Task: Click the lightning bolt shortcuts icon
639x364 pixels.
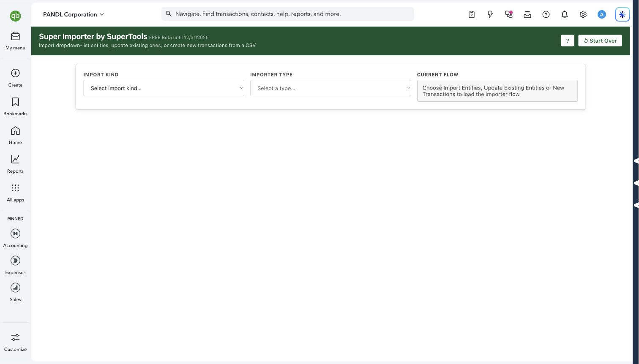Action: [490, 14]
